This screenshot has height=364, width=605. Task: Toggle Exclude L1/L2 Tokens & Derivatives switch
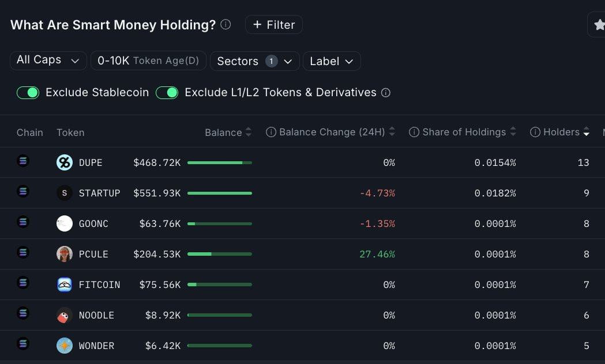pos(167,93)
